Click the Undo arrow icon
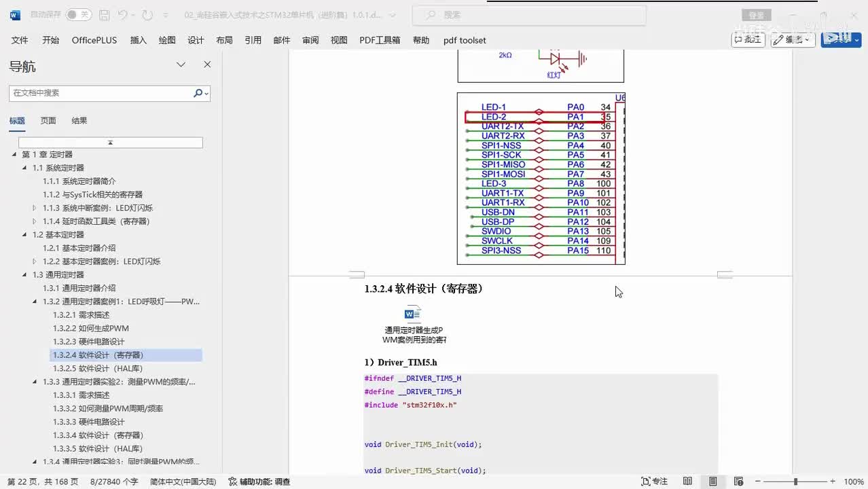This screenshot has height=489, width=868. pos(122,15)
